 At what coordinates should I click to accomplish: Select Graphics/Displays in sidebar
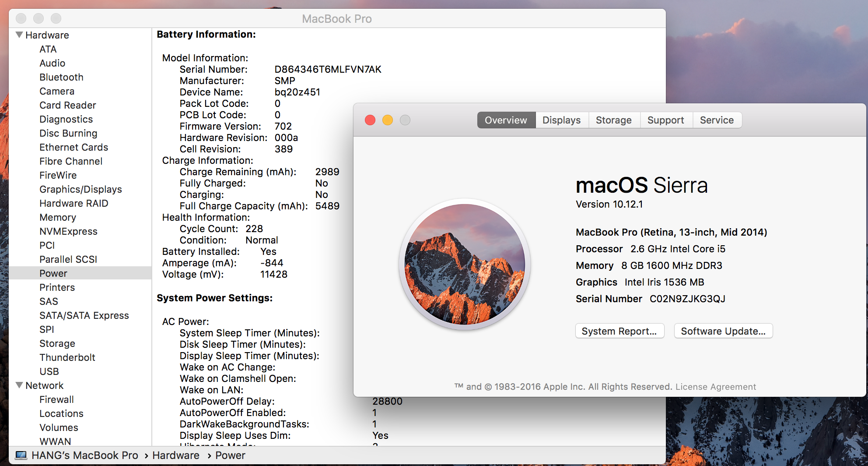coord(80,189)
